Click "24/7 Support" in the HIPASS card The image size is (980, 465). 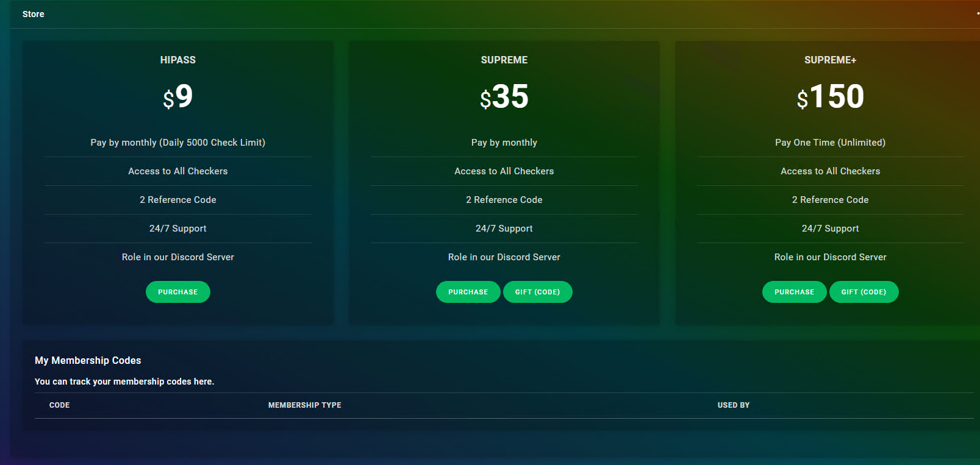178,229
